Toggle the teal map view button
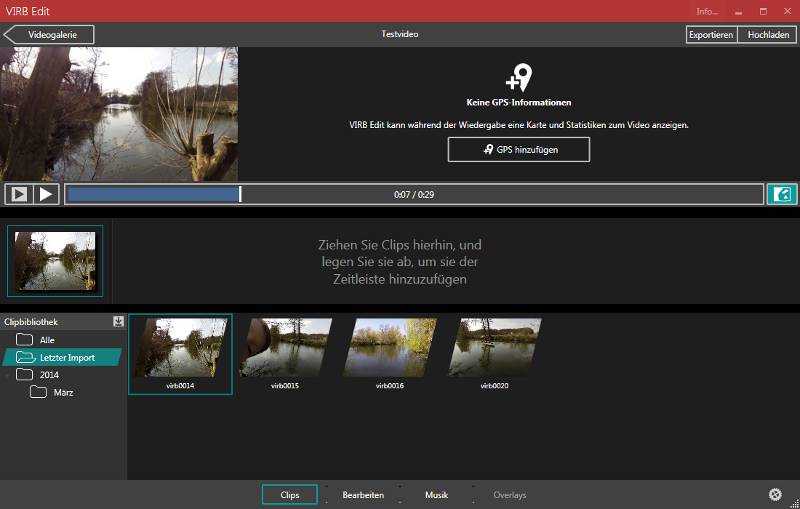Viewport: 800px width, 509px height. [781, 194]
